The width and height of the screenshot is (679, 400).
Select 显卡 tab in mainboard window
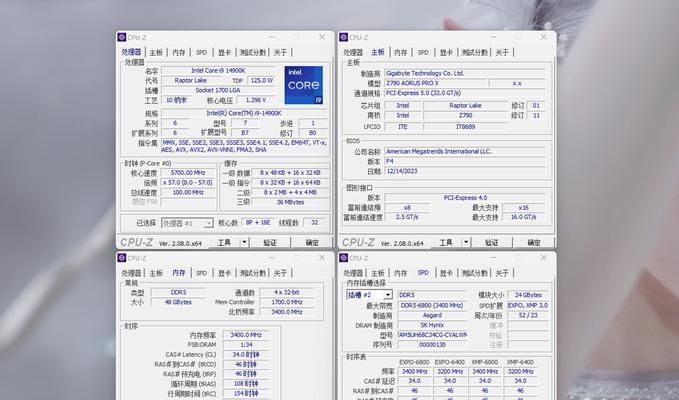tap(446, 52)
